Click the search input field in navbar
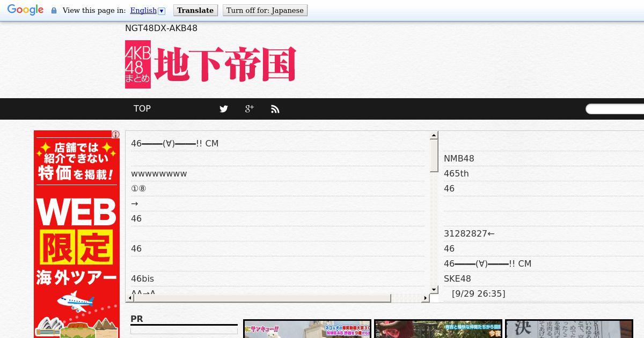This screenshot has width=644, height=338. pos(615,109)
